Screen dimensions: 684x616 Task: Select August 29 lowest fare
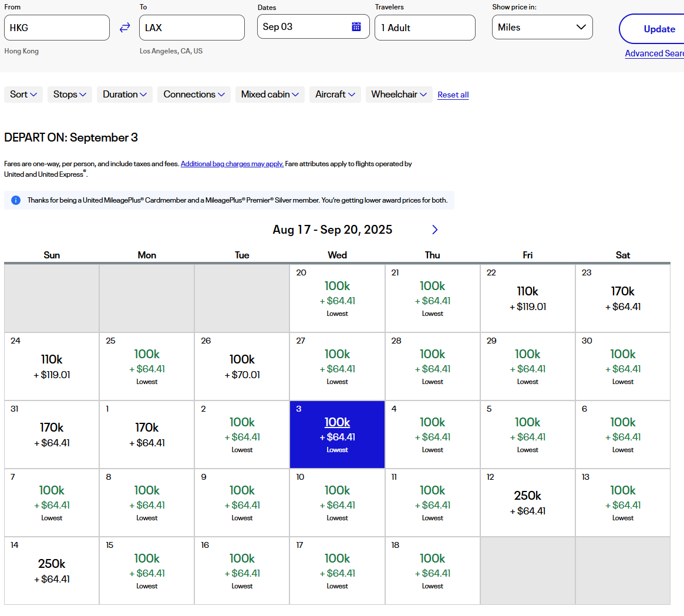click(527, 366)
